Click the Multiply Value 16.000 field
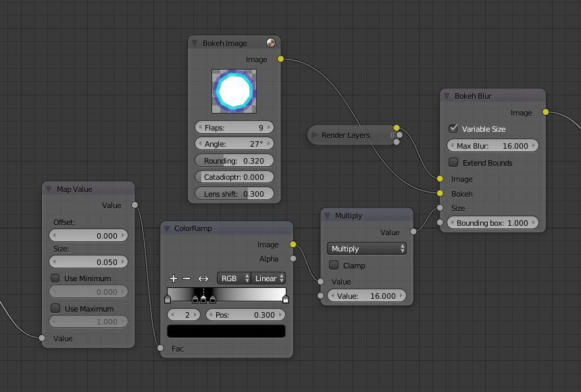Image resolution: width=581 pixels, height=392 pixels. [366, 296]
